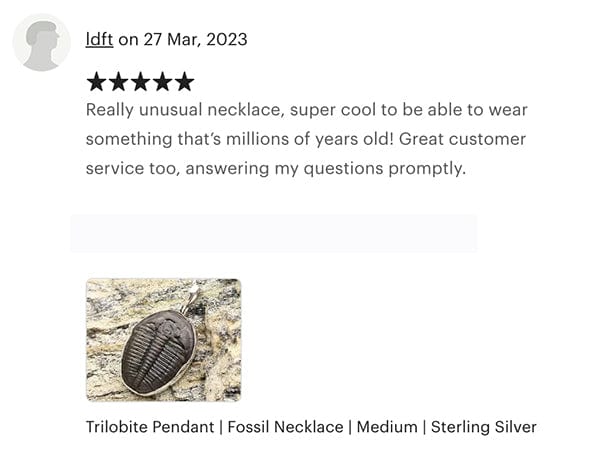Image resolution: width=600 pixels, height=469 pixels.
Task: Click "Sterling Silver" in the product title
Action: 484,427
